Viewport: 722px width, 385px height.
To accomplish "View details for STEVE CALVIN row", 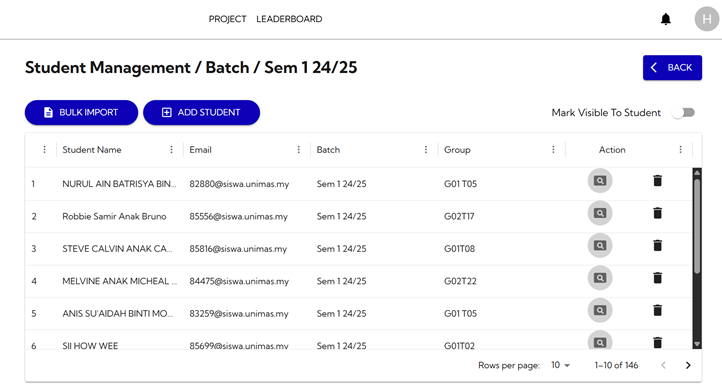I will pyautogui.click(x=600, y=245).
